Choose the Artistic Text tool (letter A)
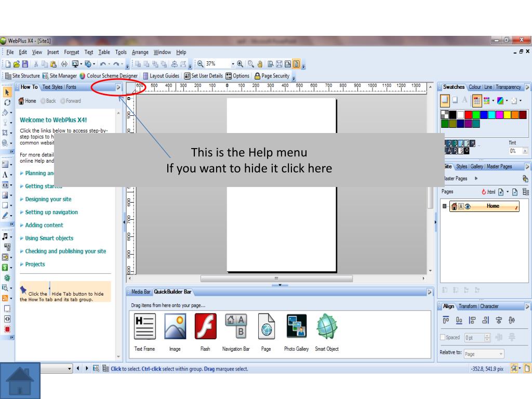 tap(5, 175)
